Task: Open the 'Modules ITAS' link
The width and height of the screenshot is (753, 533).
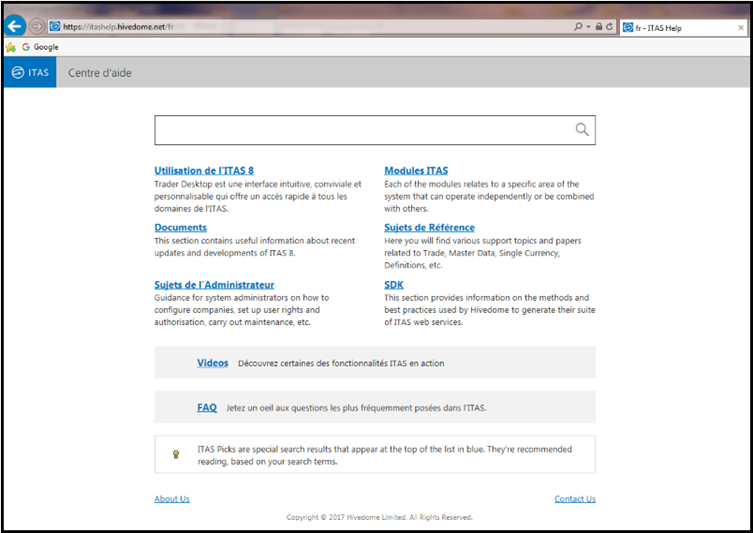Action: pyautogui.click(x=416, y=170)
